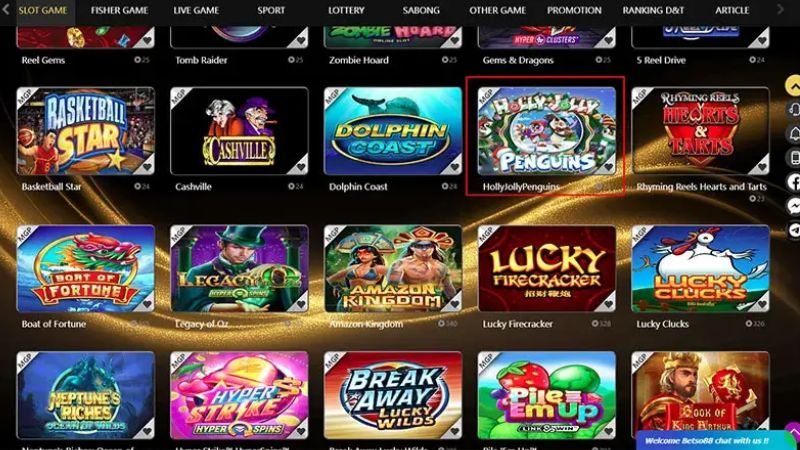This screenshot has width=800, height=450.
Task: Select the PROMOTION menu item
Action: coord(574,10)
